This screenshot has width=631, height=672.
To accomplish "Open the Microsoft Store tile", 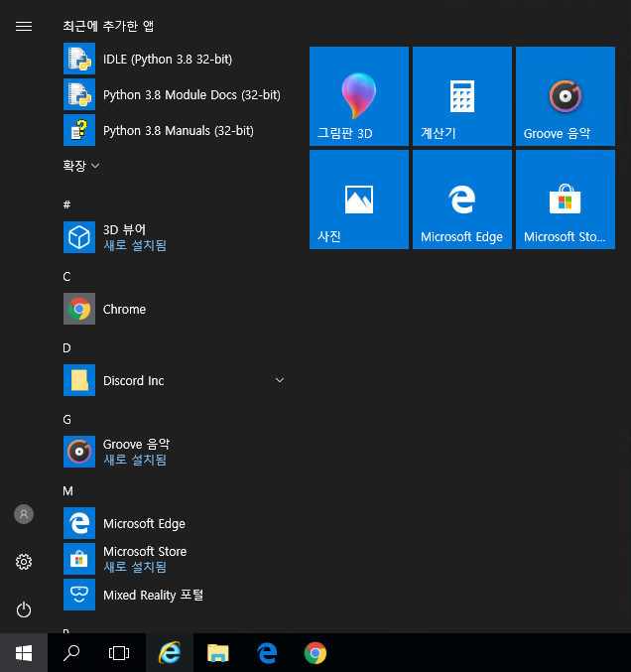I will (566, 200).
